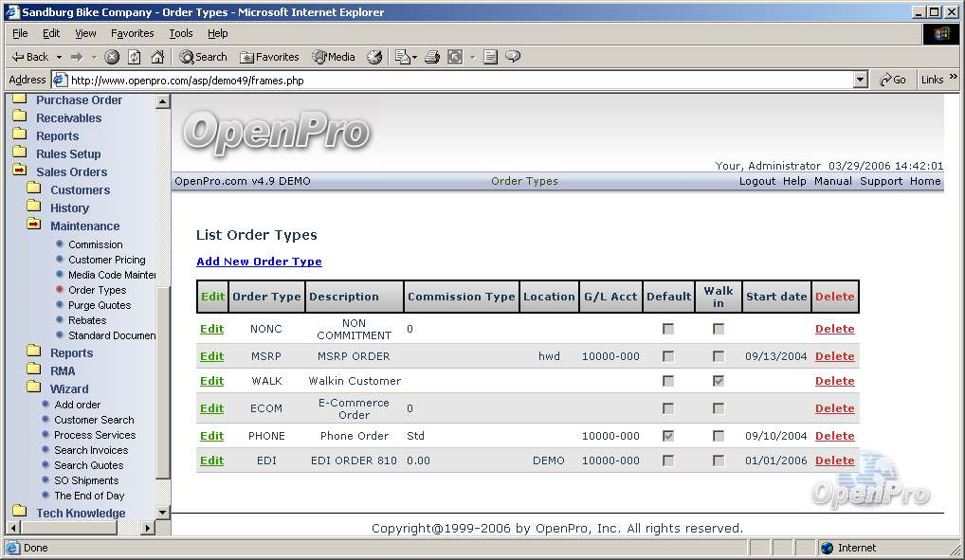
Task: Click the Print toolbar icon
Action: (x=432, y=57)
